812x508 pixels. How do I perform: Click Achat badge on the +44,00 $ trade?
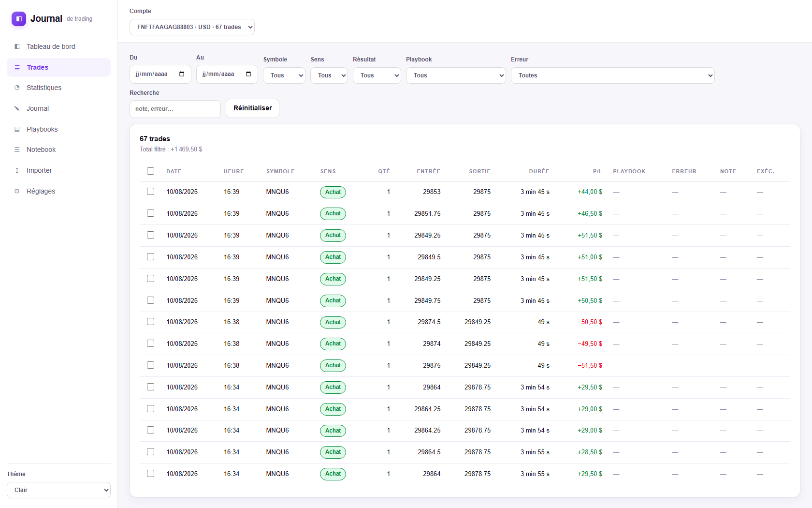333,192
